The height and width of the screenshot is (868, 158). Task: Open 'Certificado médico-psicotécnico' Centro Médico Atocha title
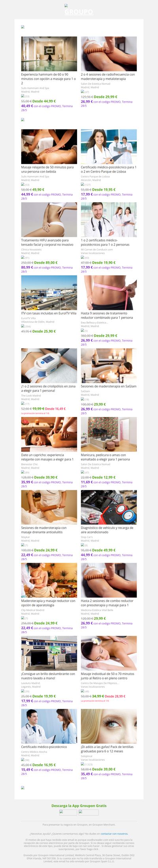pos(44,747)
